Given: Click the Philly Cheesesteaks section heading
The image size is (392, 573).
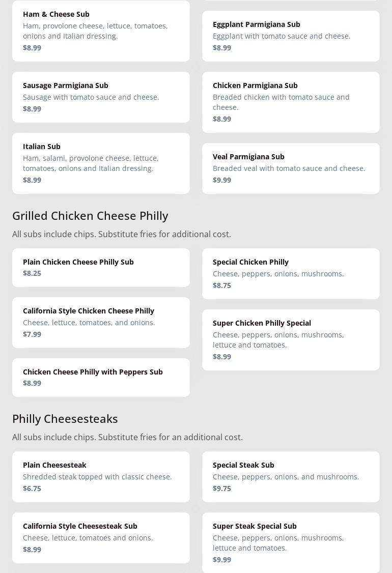Looking at the screenshot, I should click(x=65, y=418).
